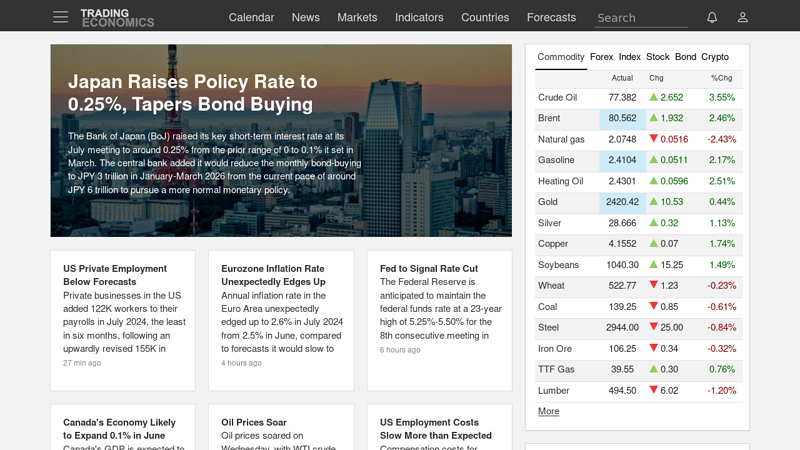
Task: Open the Copper commodity link
Action: 553,244
